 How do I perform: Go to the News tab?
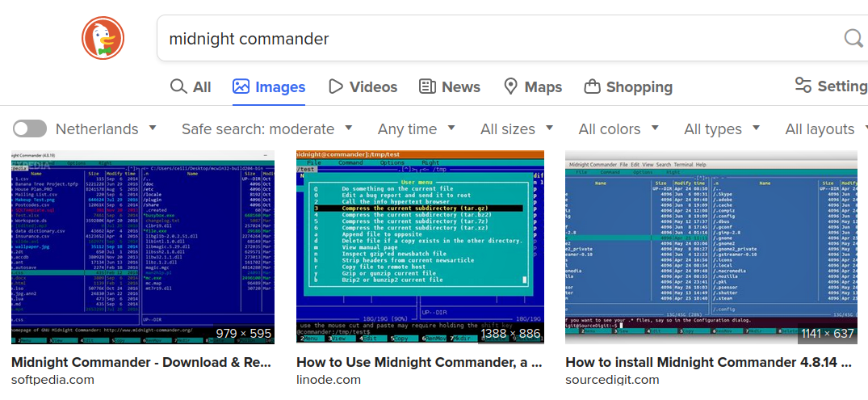tap(450, 87)
